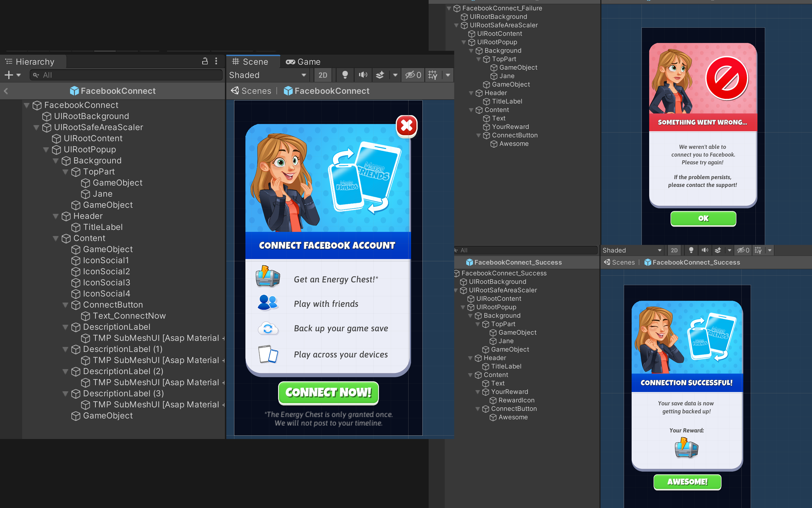Click the reward chest icon in success popup
Image resolution: width=812 pixels, height=508 pixels.
pyautogui.click(x=686, y=447)
